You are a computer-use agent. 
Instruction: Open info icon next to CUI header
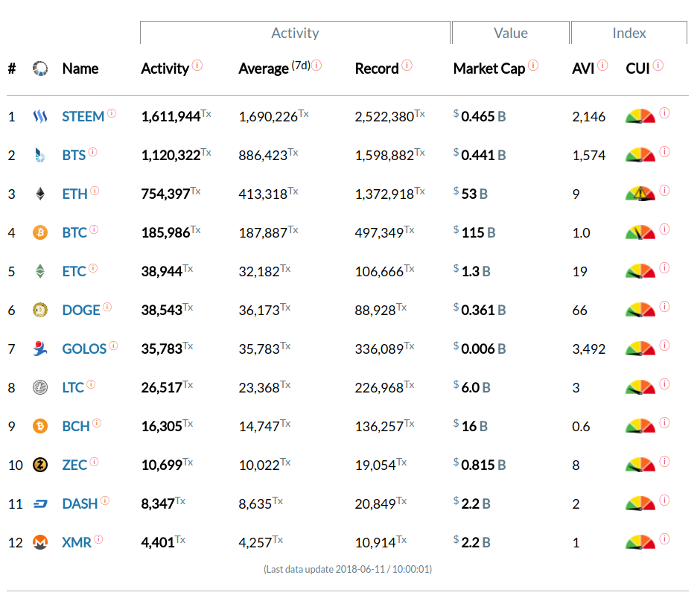(658, 66)
